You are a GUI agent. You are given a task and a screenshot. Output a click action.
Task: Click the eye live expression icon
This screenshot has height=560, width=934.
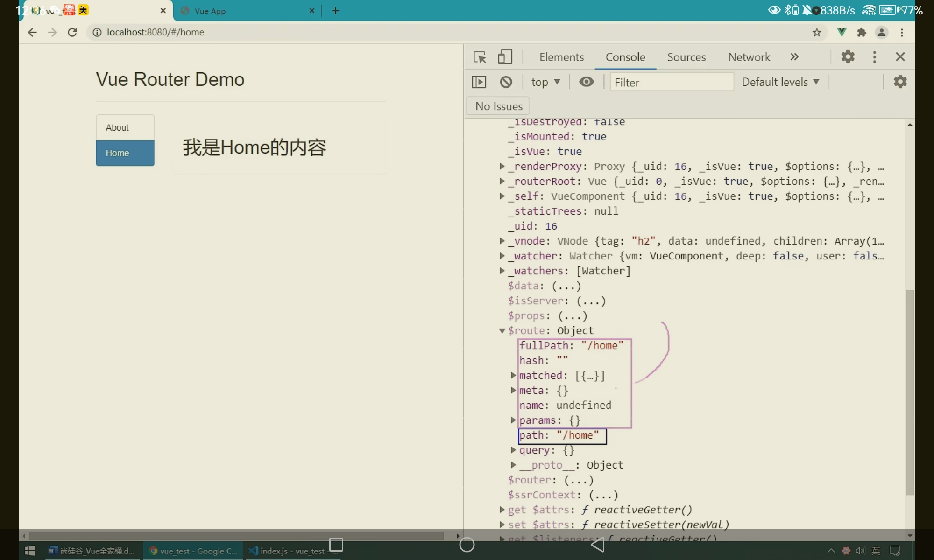pyautogui.click(x=586, y=82)
